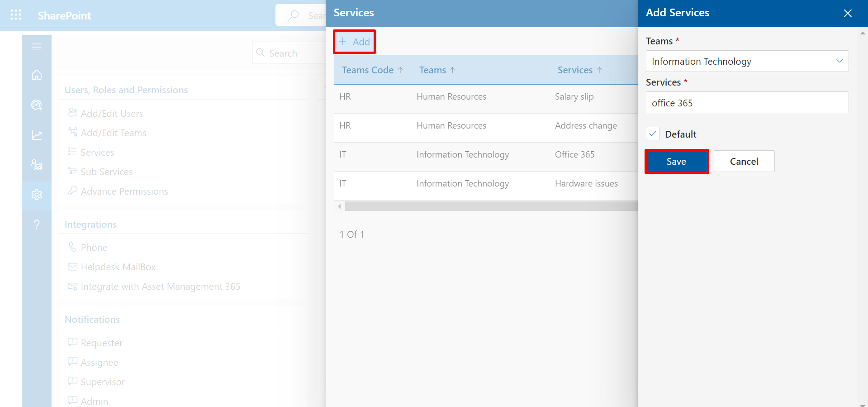
Task: Click the Add/Edit Teams icon
Action: tap(72, 132)
